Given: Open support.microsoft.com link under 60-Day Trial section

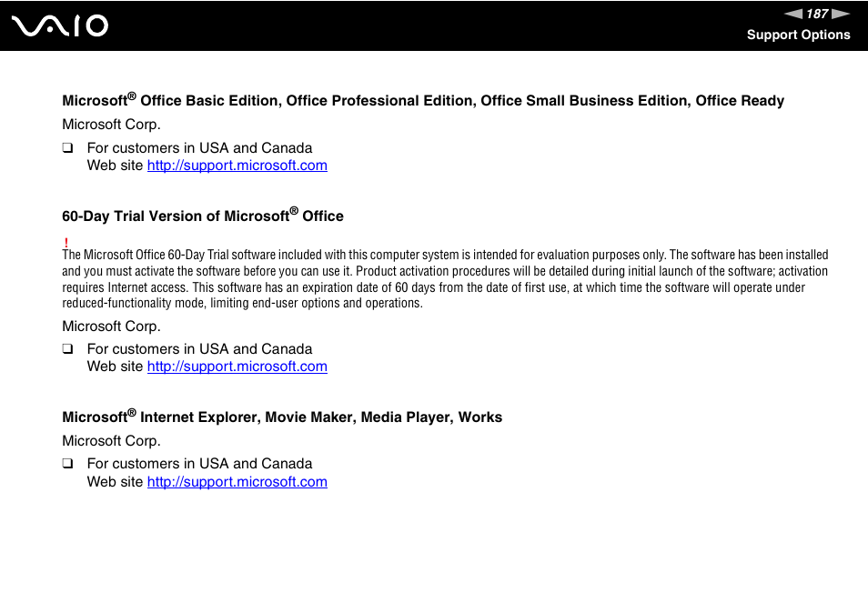Looking at the screenshot, I should (237, 367).
